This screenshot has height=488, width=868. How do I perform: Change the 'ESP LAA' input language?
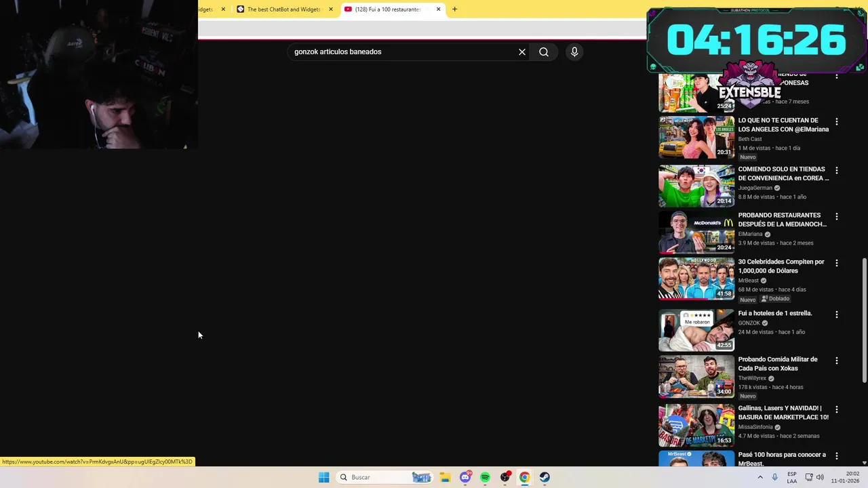pos(792,477)
